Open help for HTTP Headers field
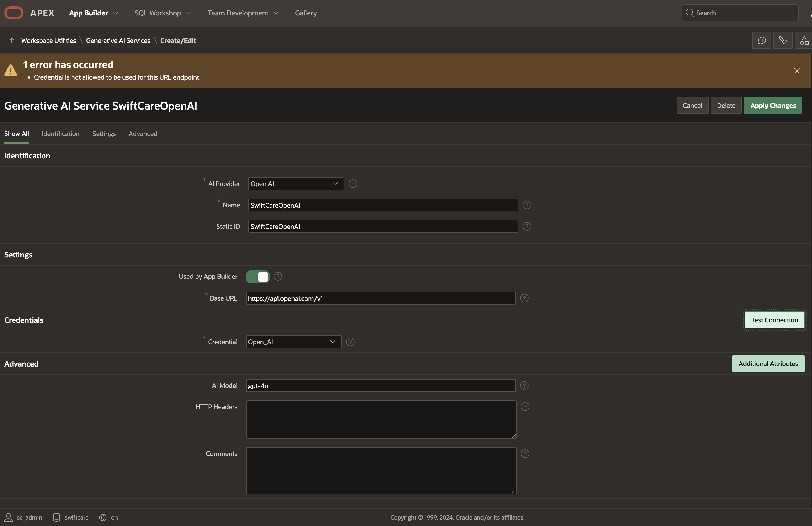 [x=525, y=406]
